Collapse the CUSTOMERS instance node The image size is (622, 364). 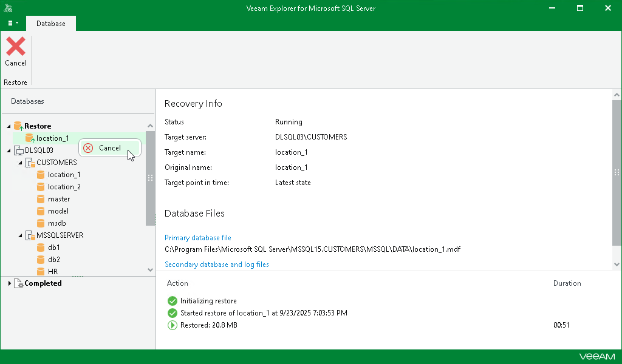[x=19, y=162]
